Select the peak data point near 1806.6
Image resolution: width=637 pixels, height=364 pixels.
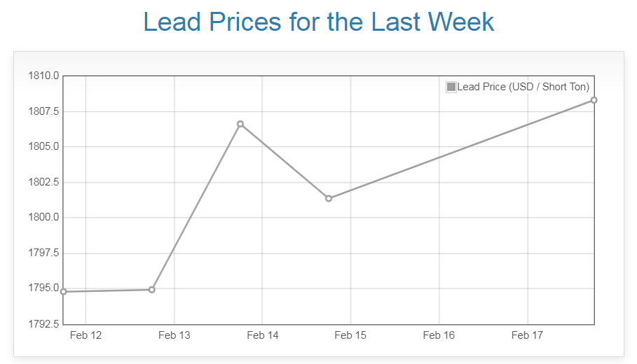point(240,124)
